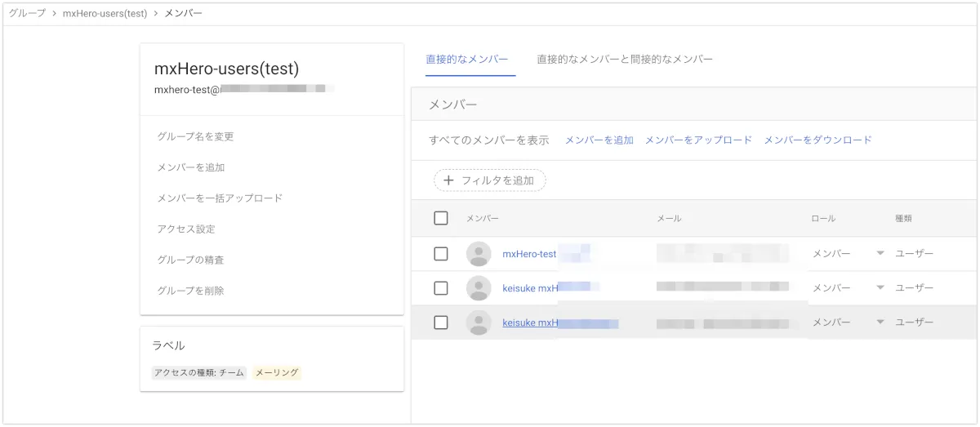This screenshot has width=980, height=427.
Task: Click the avatar icon of the mxHero-test member
Action: (479, 254)
